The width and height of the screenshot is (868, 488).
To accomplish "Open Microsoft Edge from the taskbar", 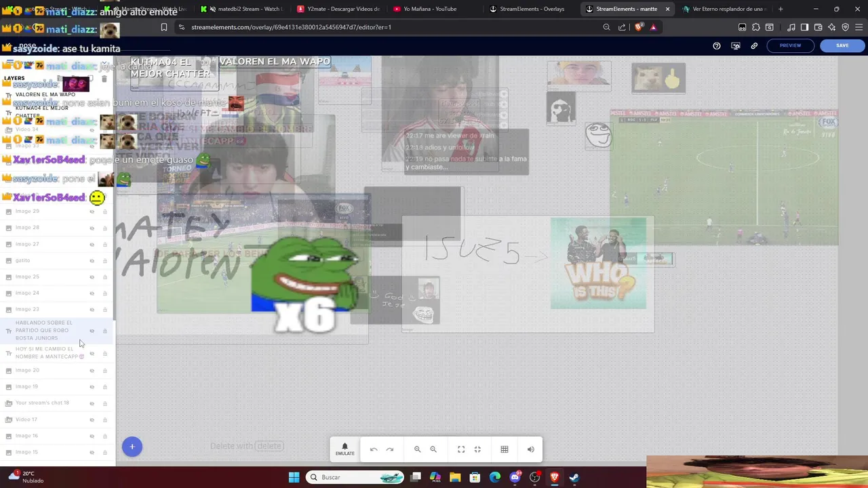I will [x=495, y=477].
